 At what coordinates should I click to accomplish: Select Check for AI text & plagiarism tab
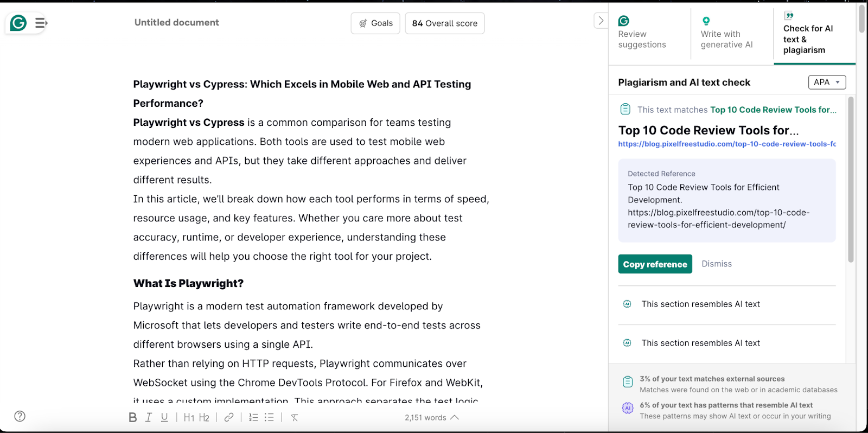pos(814,34)
